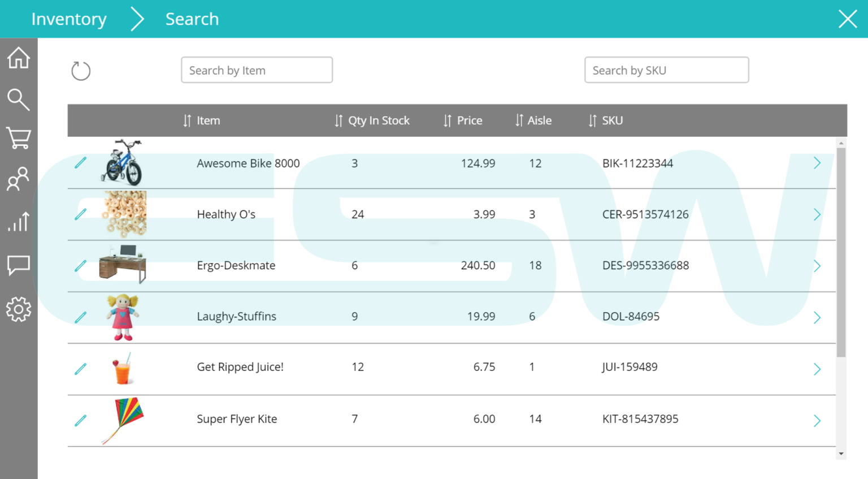Open the Search magnifier in sidebar
This screenshot has height=479, width=868.
pyautogui.click(x=19, y=100)
